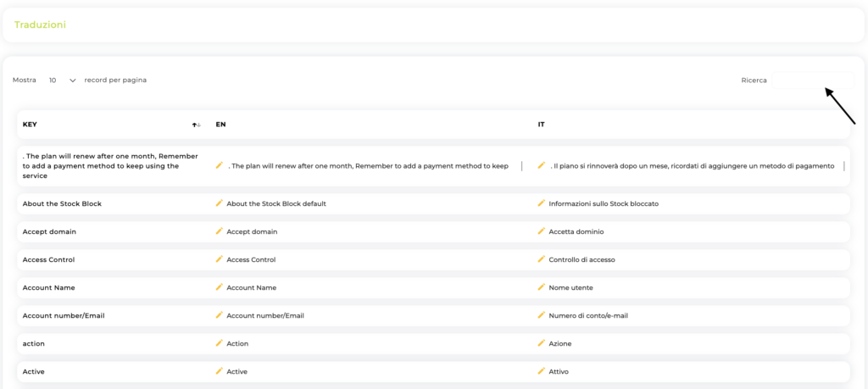This screenshot has width=868, height=389.
Task: Focus the Ricerca search input field
Action: 811,81
